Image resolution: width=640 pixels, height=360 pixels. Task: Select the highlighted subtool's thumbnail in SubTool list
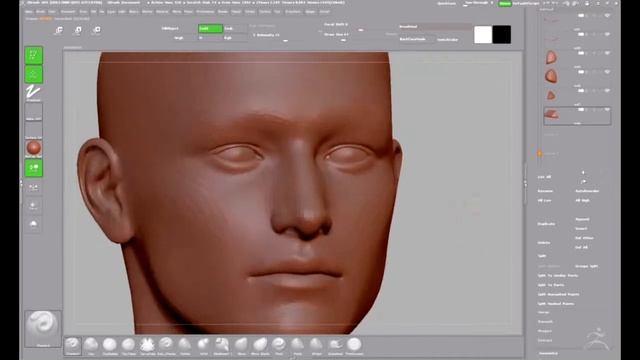[x=551, y=115]
